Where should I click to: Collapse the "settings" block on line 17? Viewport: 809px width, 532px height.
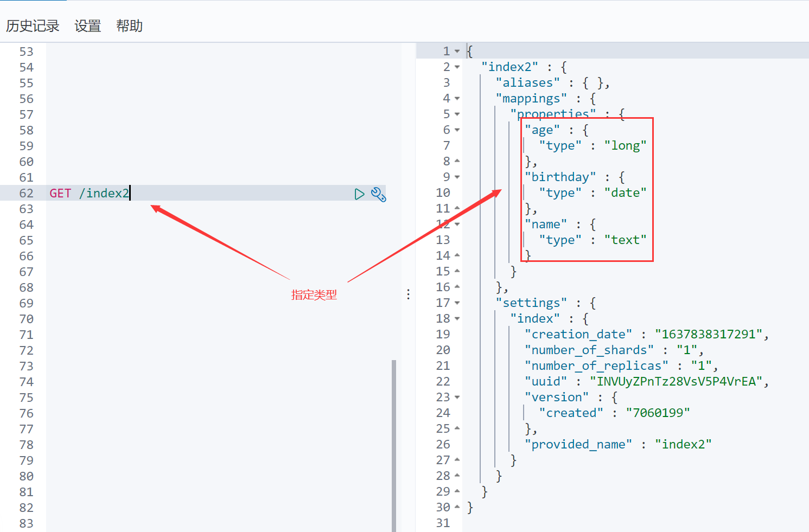tap(457, 303)
